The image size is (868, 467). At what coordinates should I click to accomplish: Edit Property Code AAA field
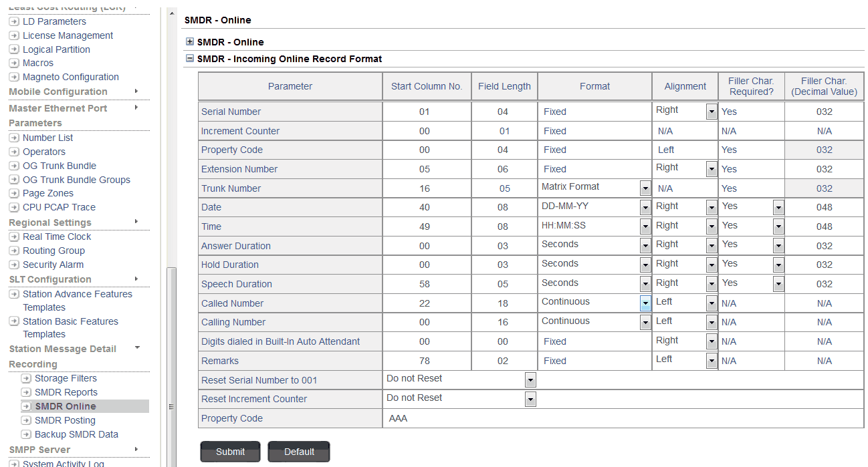pos(623,418)
